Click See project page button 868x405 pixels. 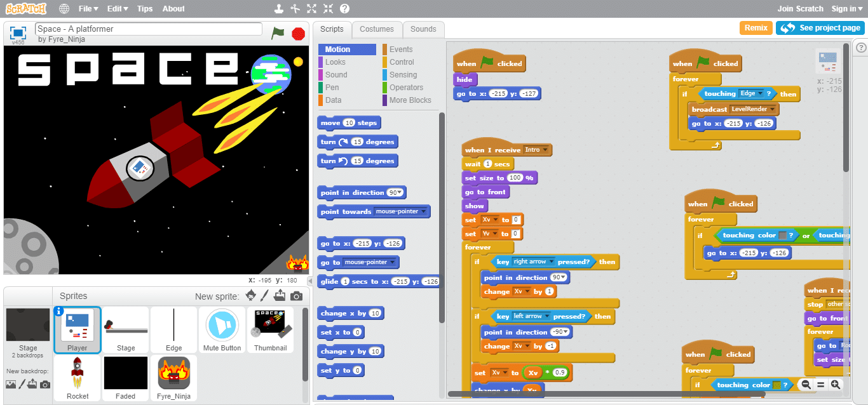pyautogui.click(x=820, y=28)
